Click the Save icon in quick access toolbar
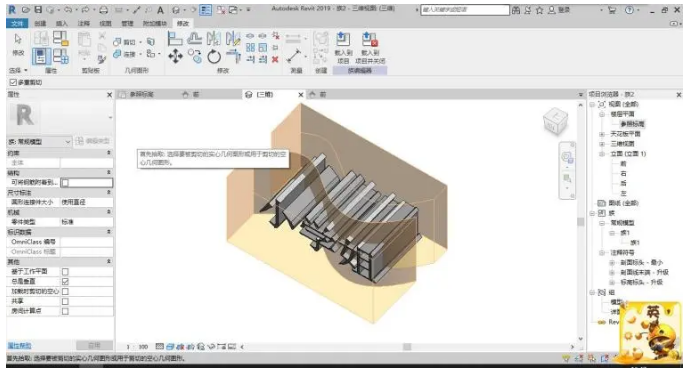This screenshot has height=371, width=689. pos(38,10)
